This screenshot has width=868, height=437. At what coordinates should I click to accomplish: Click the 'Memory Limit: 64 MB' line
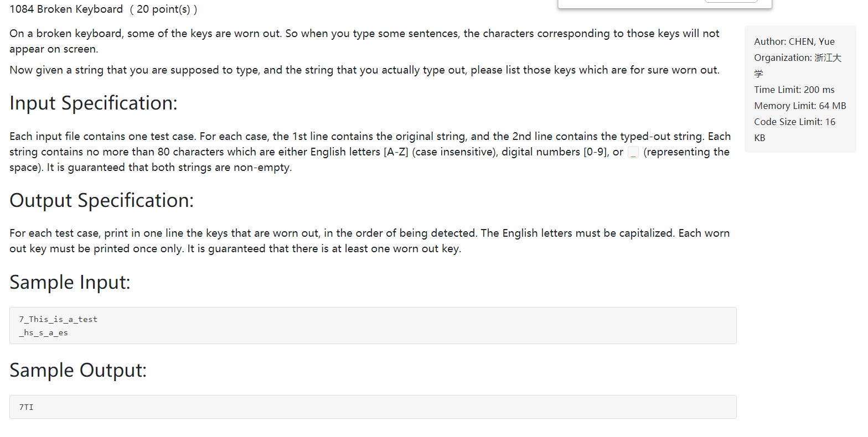click(x=800, y=106)
